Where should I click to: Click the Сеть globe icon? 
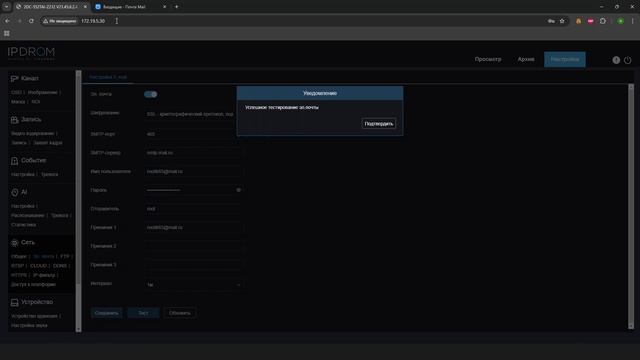15,243
